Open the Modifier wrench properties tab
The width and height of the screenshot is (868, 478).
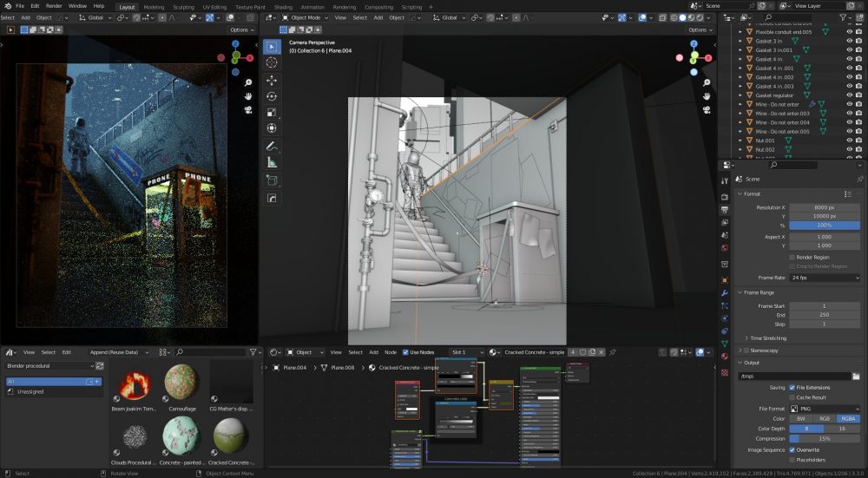(725, 292)
